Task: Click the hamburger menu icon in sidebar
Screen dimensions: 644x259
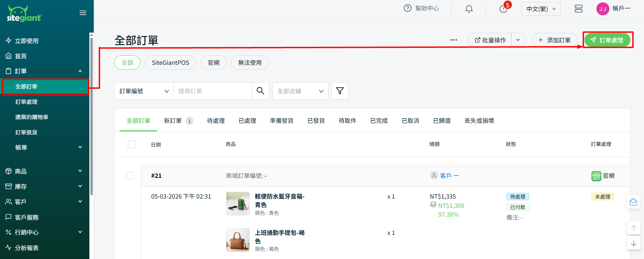Action: pyautogui.click(x=83, y=13)
